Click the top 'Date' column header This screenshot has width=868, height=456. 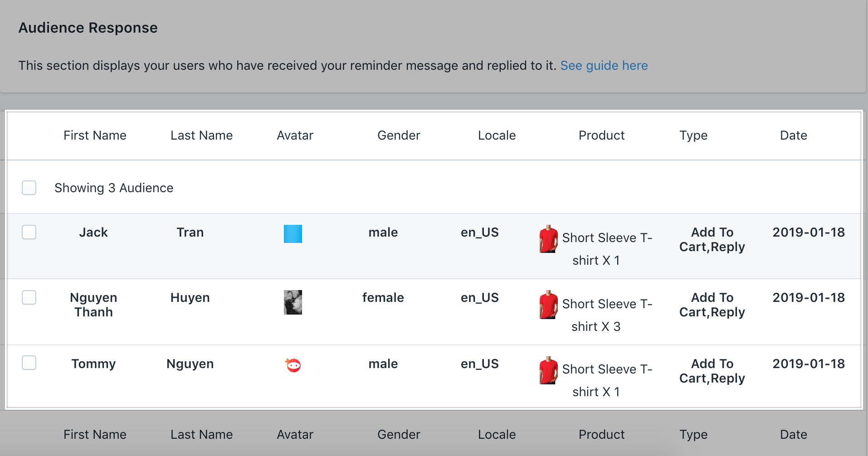pyautogui.click(x=793, y=136)
